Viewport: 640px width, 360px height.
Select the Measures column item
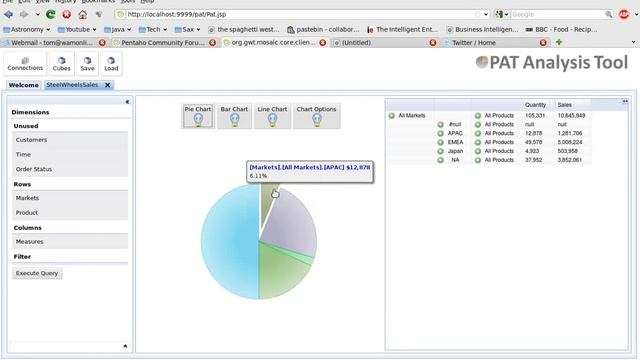(70, 242)
